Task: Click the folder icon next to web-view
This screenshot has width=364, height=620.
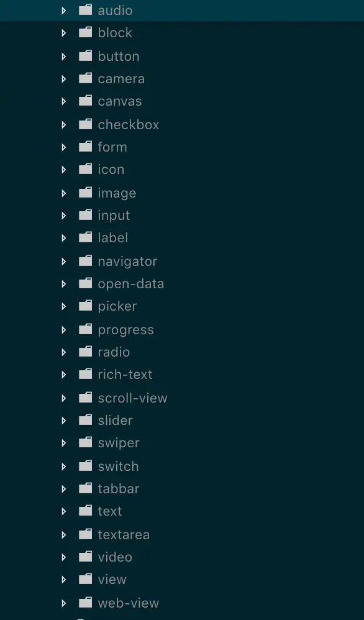Action: [x=85, y=603]
